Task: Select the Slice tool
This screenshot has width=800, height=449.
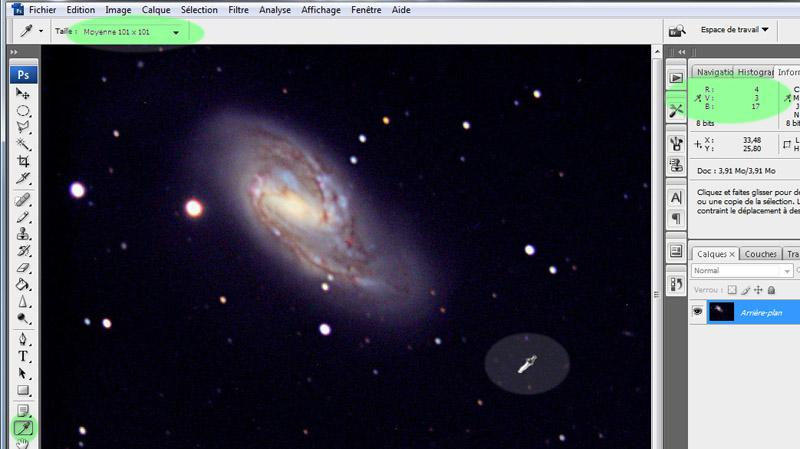Action: 22,178
